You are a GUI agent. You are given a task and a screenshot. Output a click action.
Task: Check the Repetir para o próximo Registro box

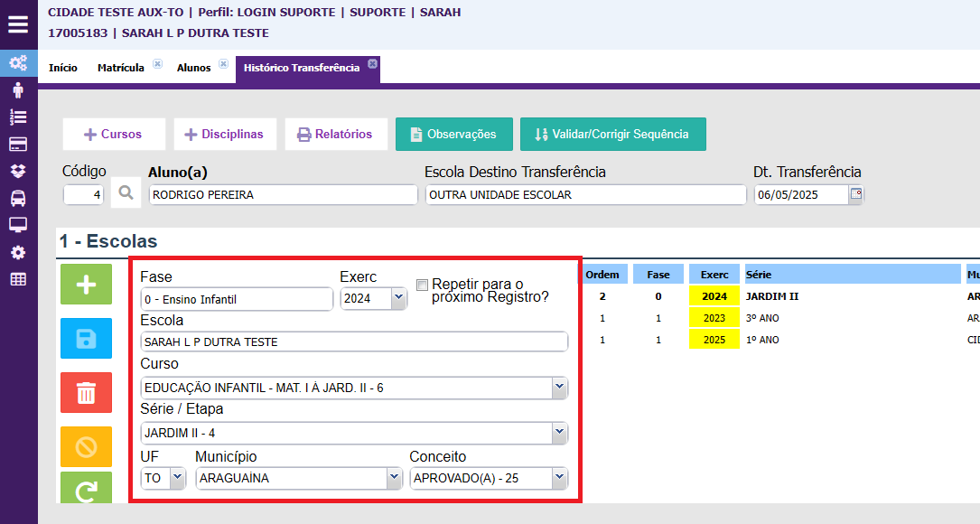(x=422, y=285)
